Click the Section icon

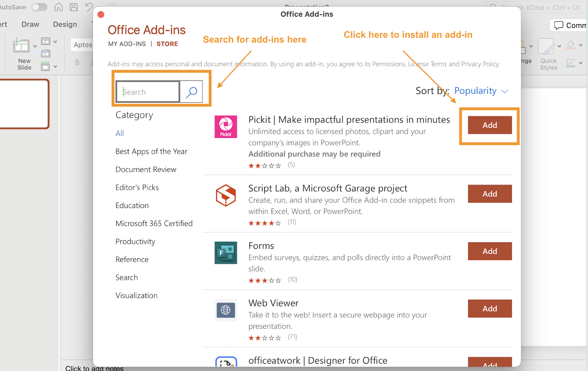tap(46, 66)
